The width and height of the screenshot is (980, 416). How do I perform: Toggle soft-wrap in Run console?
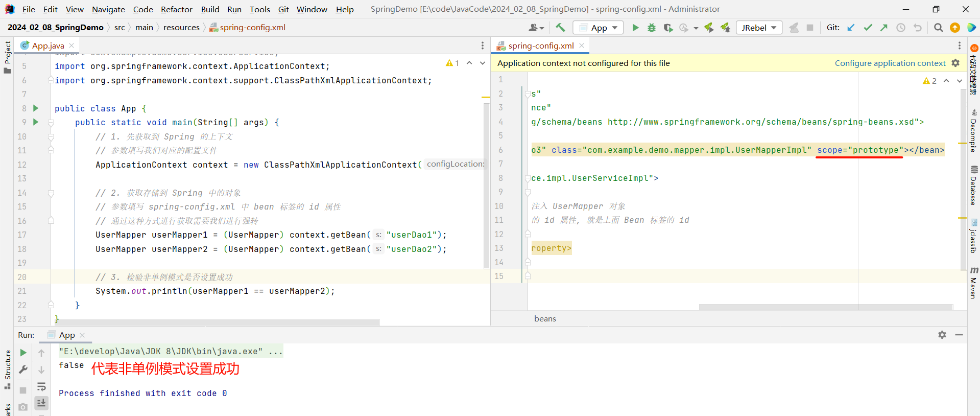pyautogui.click(x=41, y=386)
